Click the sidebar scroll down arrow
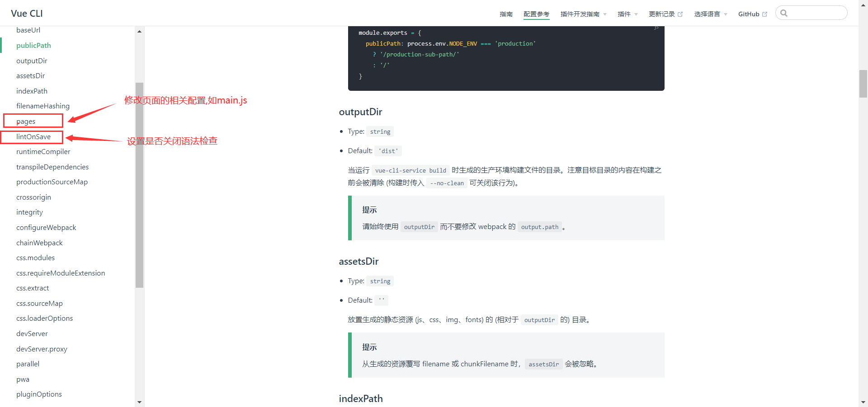Screen dimensions: 868x407 (139, 402)
